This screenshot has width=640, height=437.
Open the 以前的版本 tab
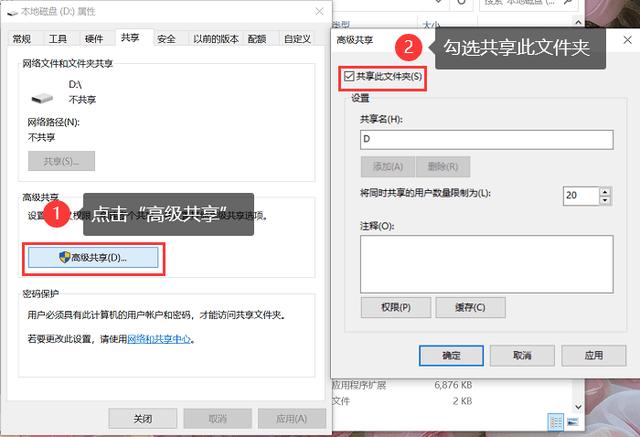[216, 39]
